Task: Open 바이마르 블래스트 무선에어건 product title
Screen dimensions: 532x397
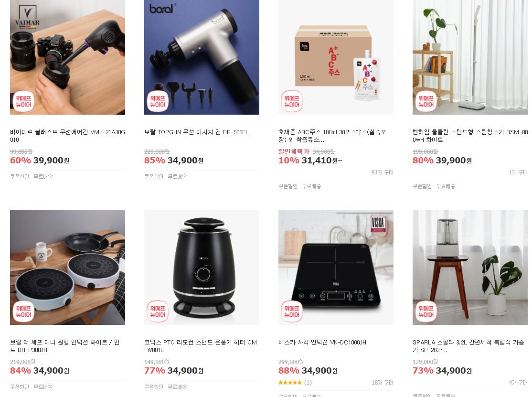Action: (67, 136)
